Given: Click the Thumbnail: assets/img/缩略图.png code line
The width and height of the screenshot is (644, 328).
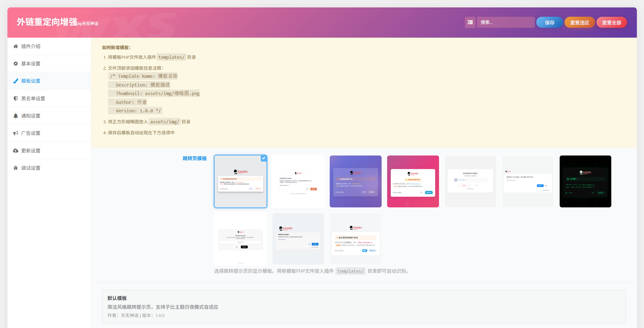Looking at the screenshot, I should pyautogui.click(x=154, y=93).
